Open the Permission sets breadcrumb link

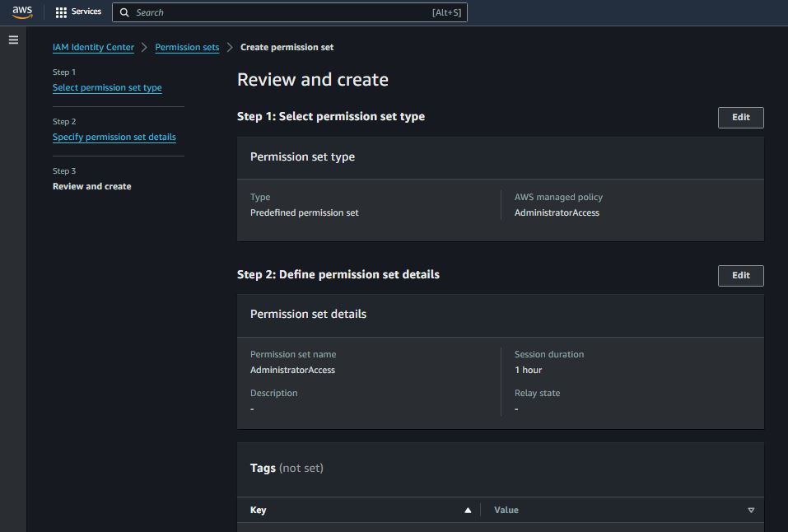[187, 48]
